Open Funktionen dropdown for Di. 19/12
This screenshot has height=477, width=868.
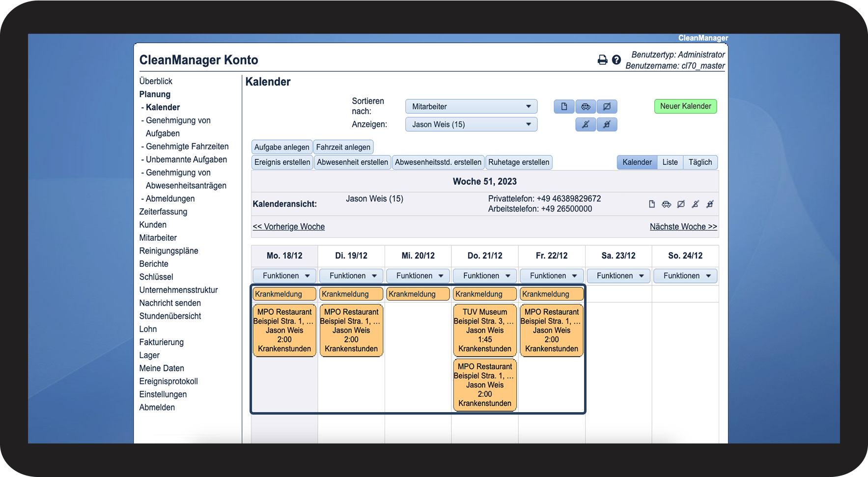click(x=351, y=276)
